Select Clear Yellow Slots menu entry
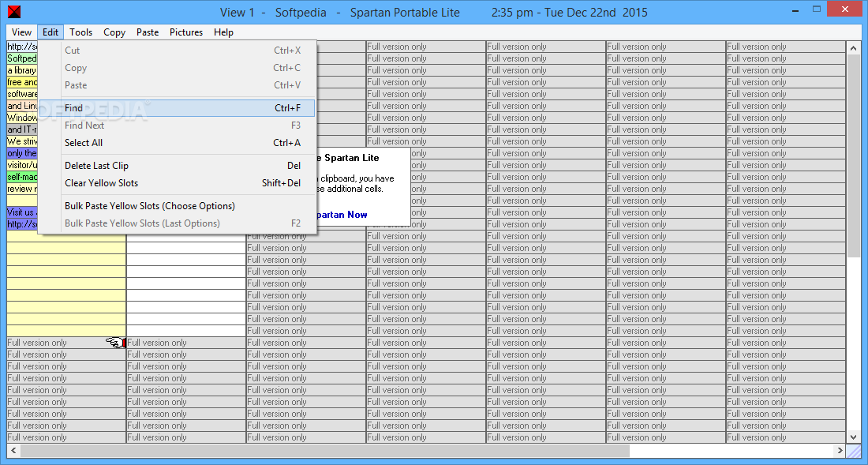The height and width of the screenshot is (465, 868). [177, 183]
